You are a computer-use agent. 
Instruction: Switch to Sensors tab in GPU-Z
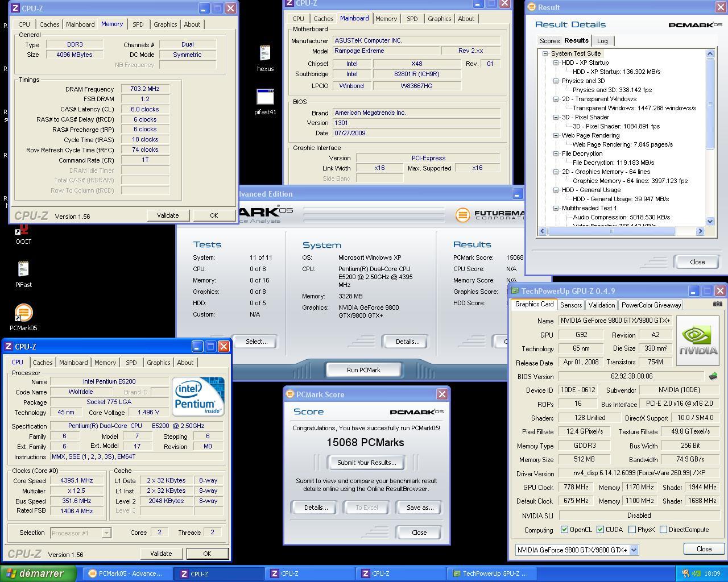[571, 305]
